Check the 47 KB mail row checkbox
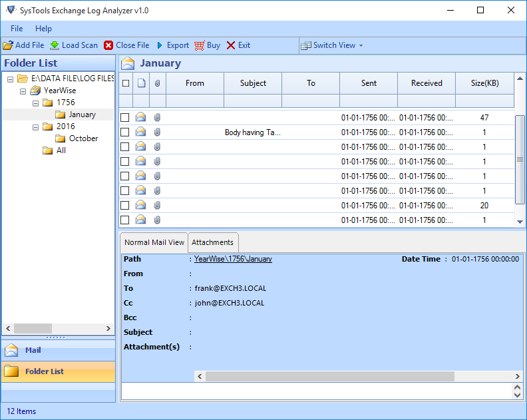This screenshot has height=420, width=527. point(124,117)
